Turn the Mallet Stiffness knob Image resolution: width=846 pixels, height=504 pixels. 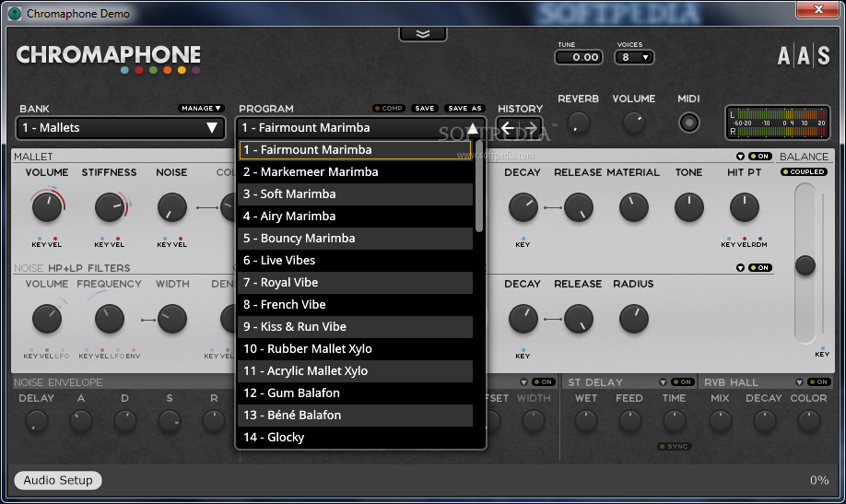point(110,207)
